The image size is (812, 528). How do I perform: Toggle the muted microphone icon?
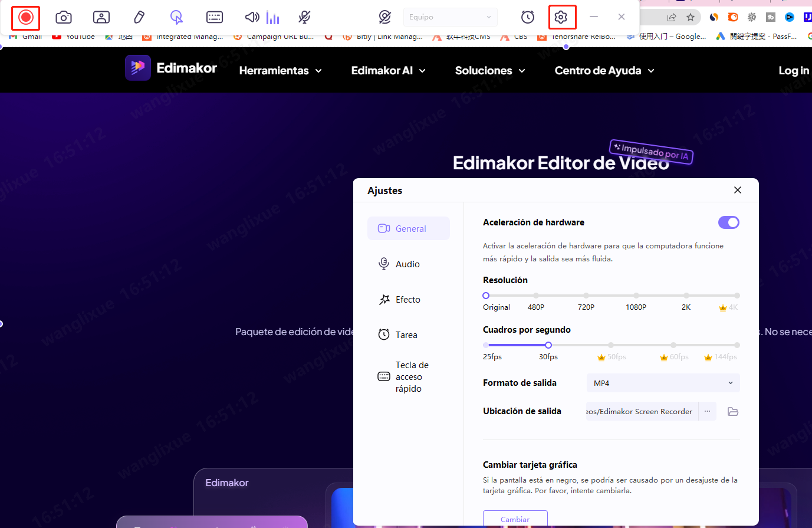(x=304, y=18)
